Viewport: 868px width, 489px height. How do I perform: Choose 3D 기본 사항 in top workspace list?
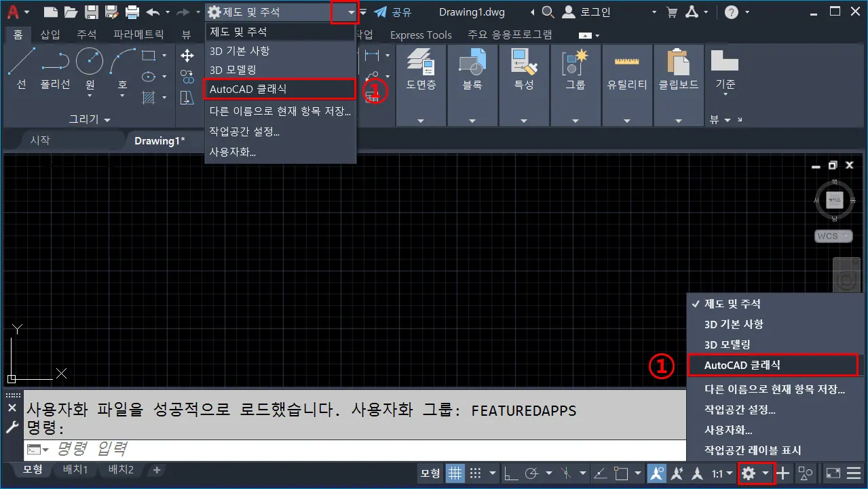pos(280,51)
